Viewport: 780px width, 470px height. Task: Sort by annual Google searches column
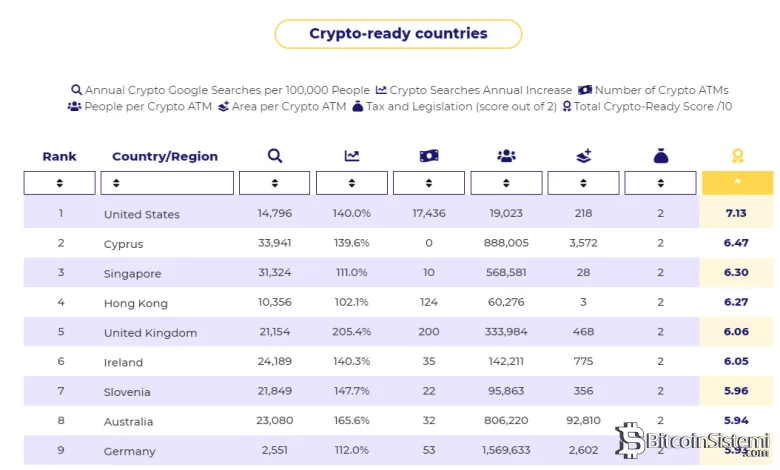[x=275, y=183]
